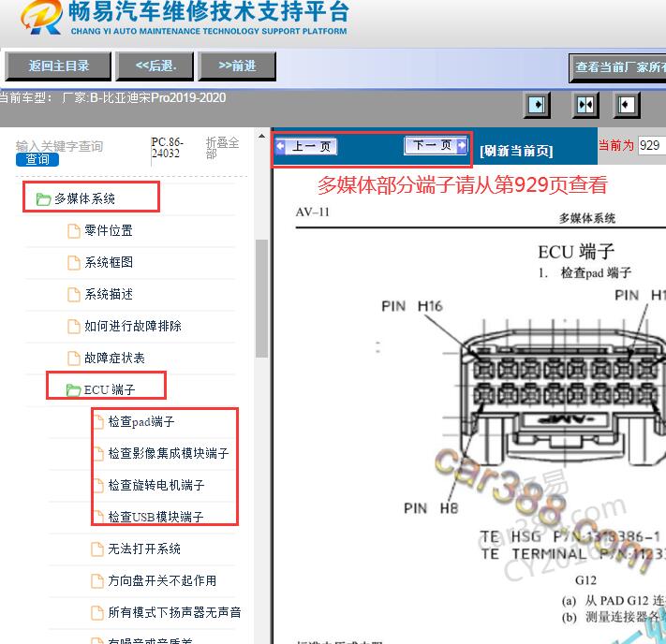Open 检查USB模块端子 item
The width and height of the screenshot is (666, 644).
155,517
